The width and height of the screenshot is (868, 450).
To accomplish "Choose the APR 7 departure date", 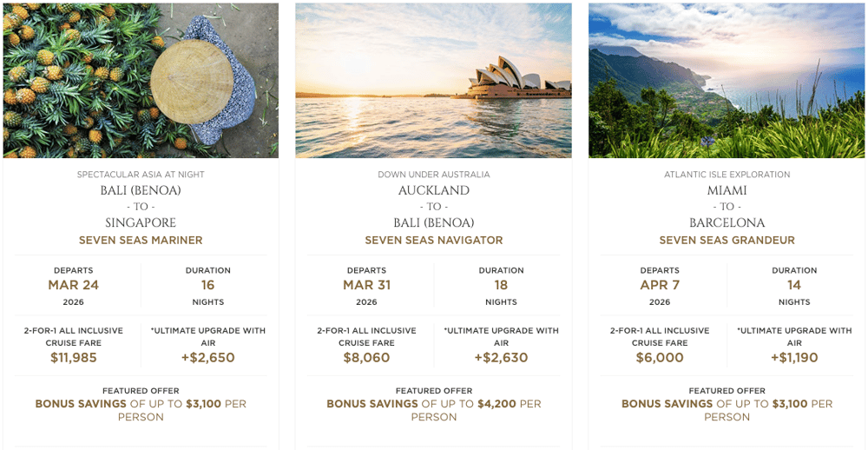I will click(660, 286).
